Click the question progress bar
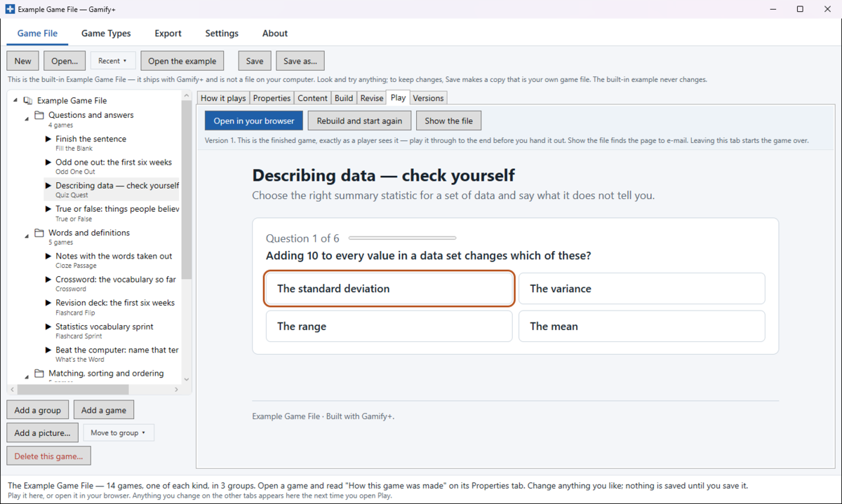The image size is (842, 504). (402, 238)
